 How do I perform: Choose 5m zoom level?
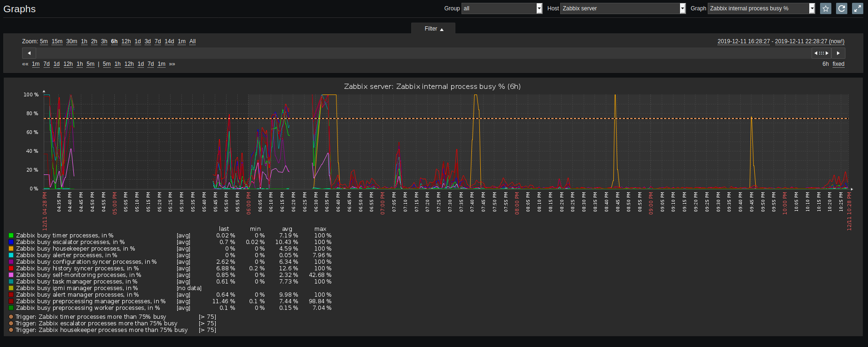44,41
